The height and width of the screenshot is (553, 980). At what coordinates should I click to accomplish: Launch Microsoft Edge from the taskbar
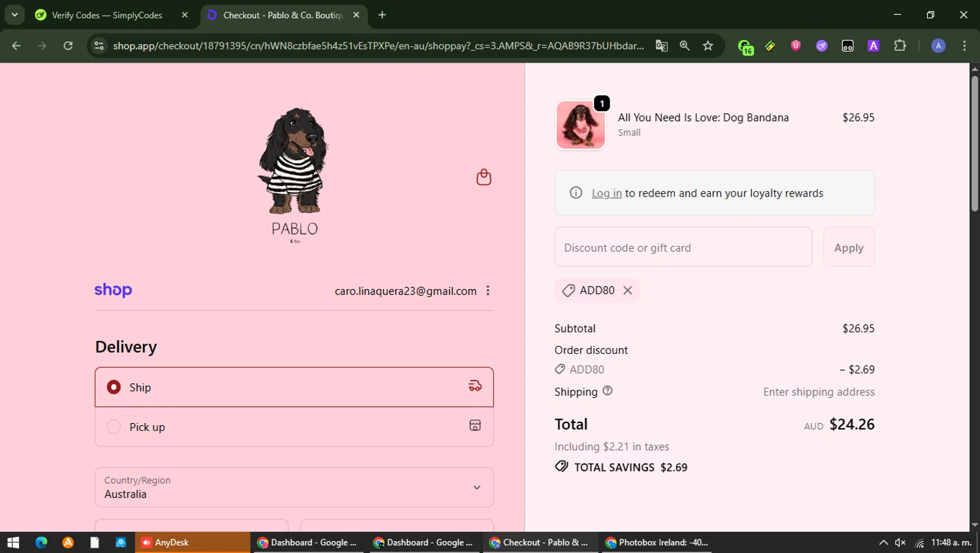[x=41, y=543]
